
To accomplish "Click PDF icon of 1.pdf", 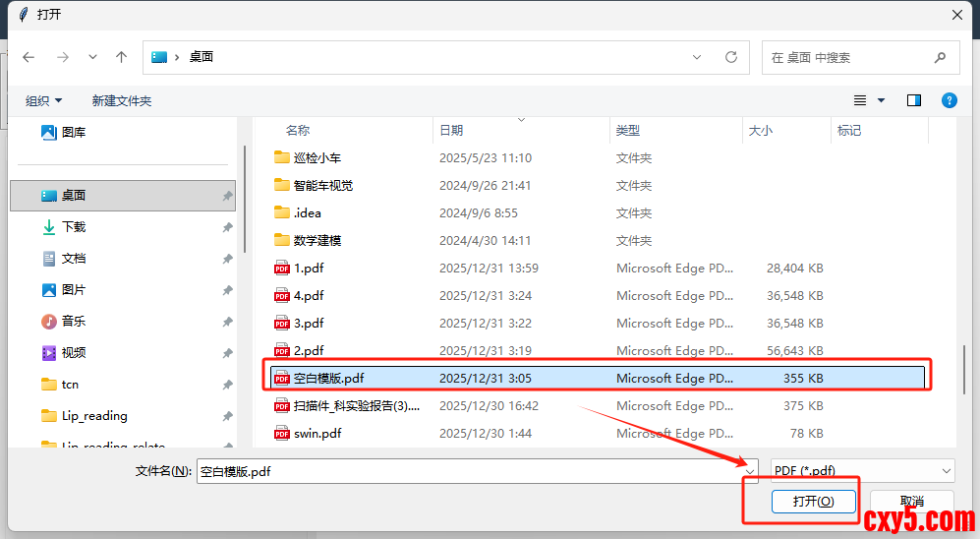I will [282, 268].
